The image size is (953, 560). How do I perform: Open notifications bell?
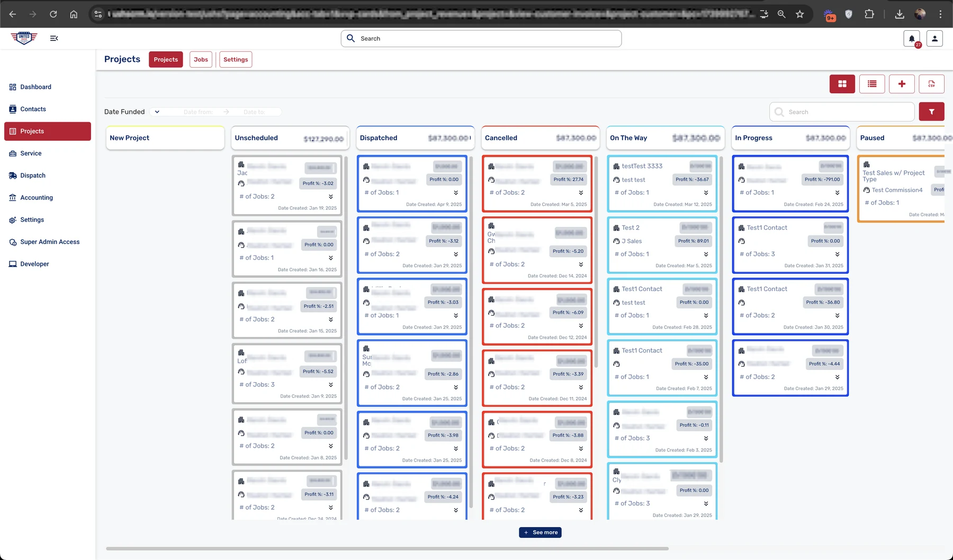pos(912,39)
